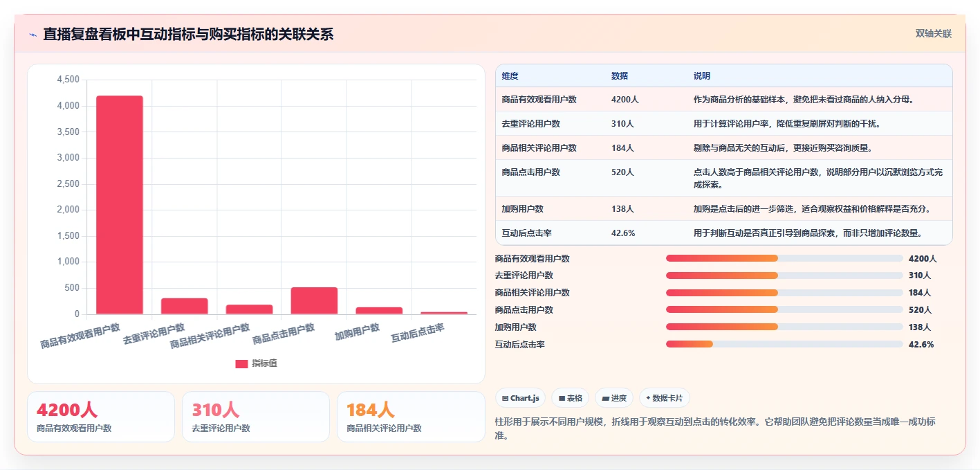This screenshot has height=470, width=980.
Task: Click the 4200人 table cell
Action: click(625, 100)
